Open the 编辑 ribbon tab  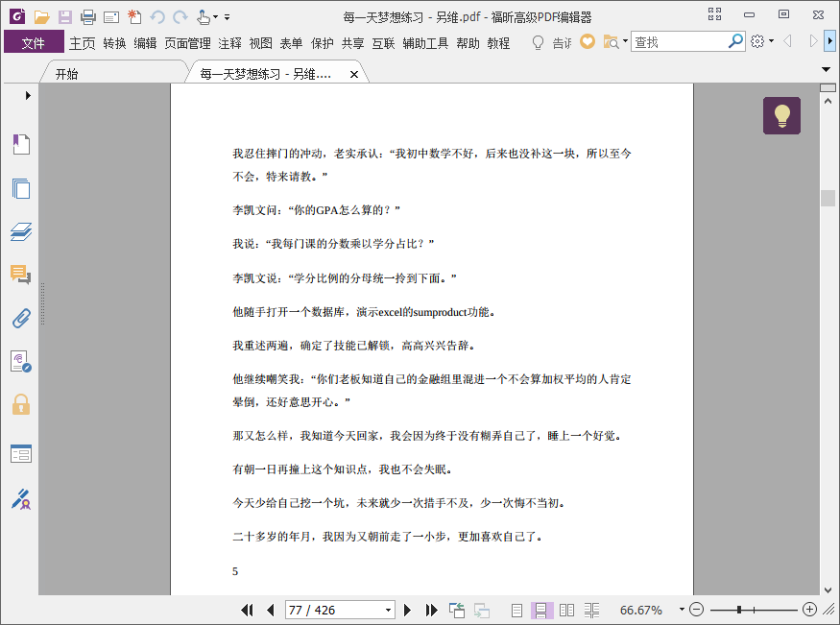(145, 43)
